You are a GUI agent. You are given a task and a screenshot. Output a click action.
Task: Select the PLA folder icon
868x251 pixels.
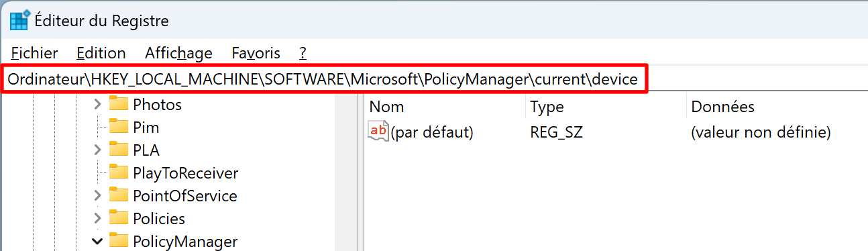(x=119, y=150)
